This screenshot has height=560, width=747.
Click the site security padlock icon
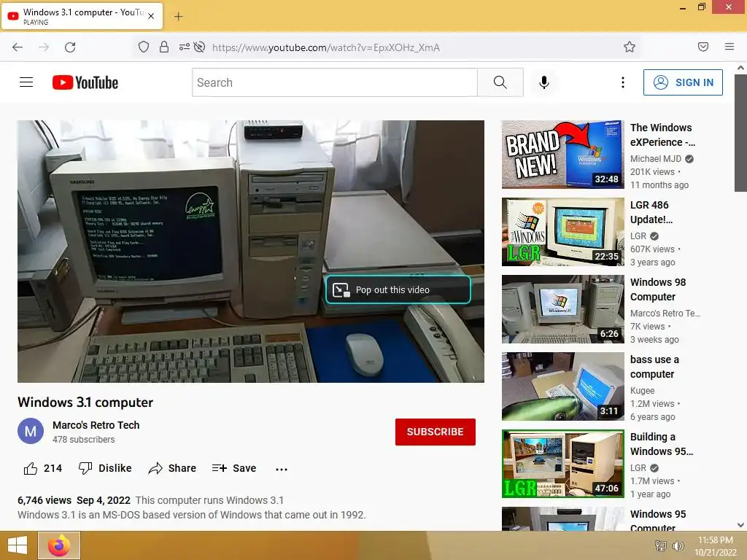point(164,47)
